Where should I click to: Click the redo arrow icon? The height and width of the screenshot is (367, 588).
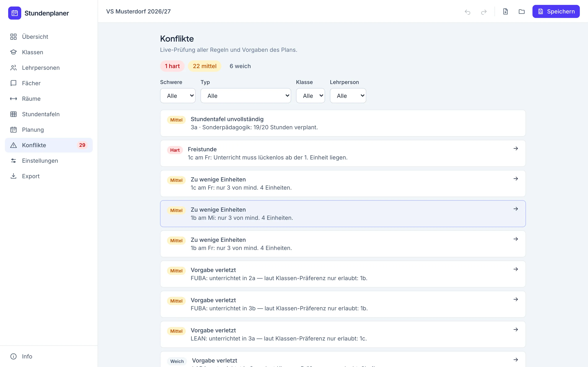click(x=484, y=12)
